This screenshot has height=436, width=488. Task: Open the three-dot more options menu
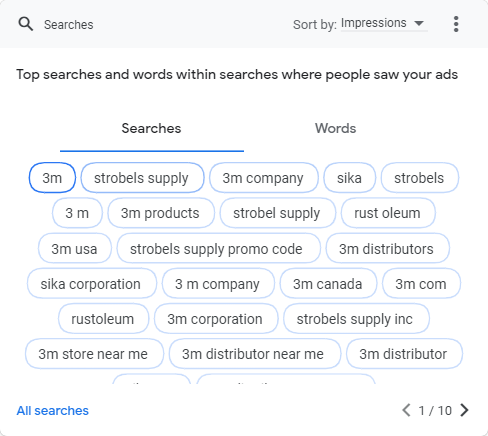tap(456, 24)
